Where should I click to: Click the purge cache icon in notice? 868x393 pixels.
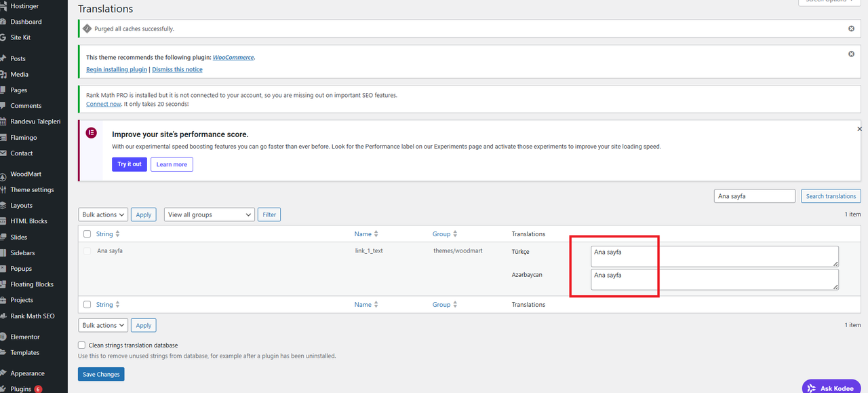pyautogui.click(x=87, y=29)
